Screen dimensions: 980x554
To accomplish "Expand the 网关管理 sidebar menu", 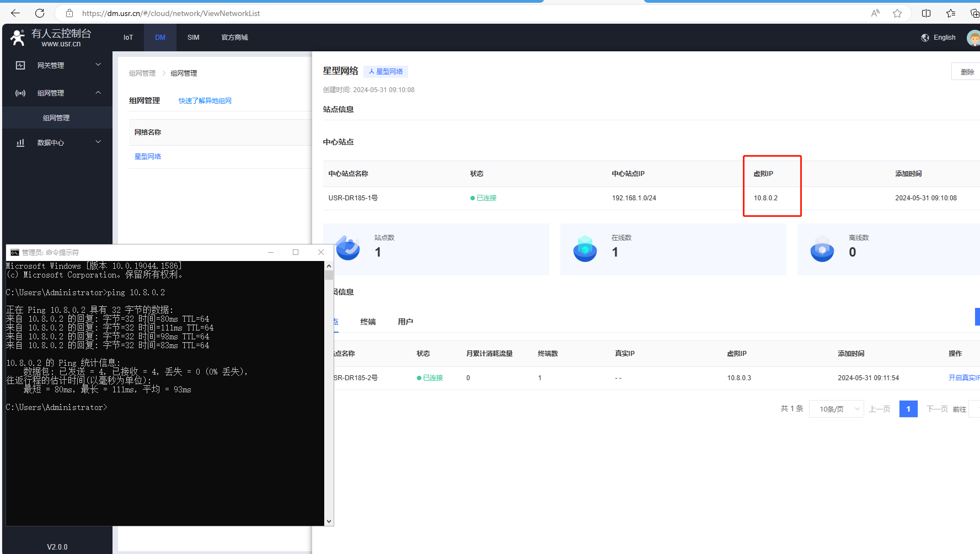I will [58, 65].
